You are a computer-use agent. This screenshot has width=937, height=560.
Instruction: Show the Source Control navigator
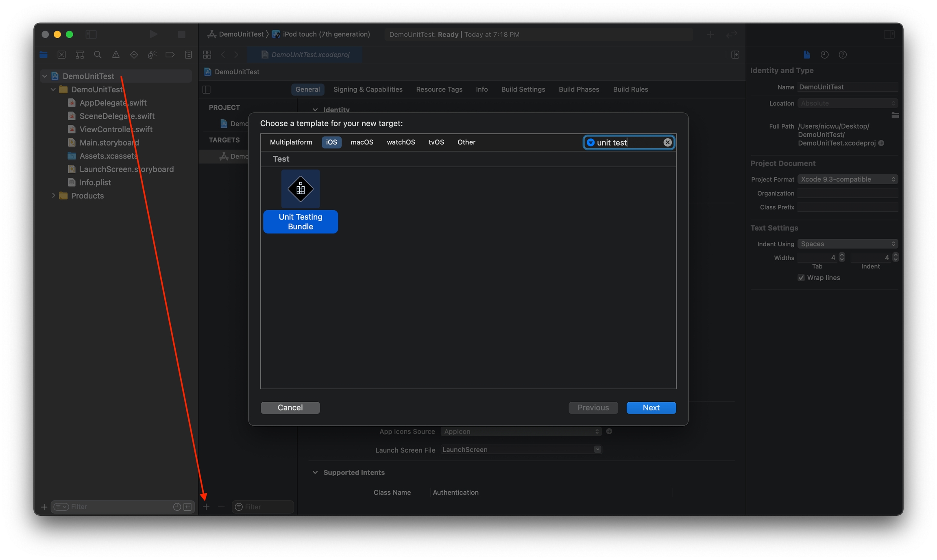pos(62,54)
